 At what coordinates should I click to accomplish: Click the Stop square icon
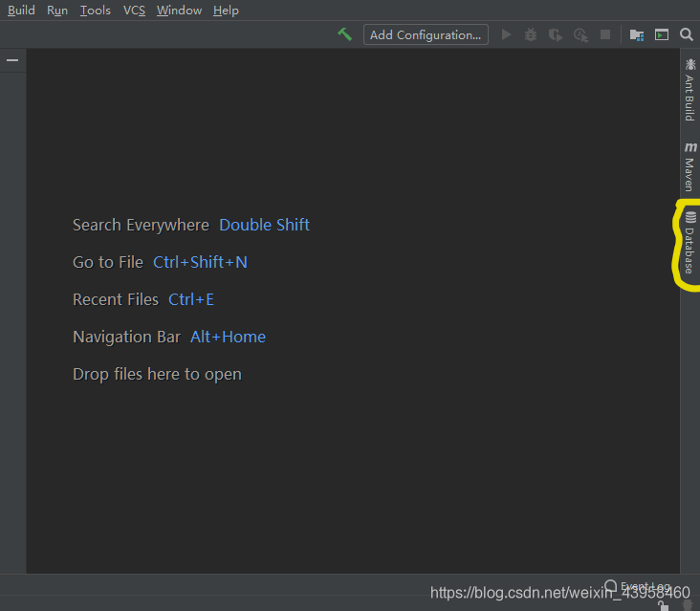(x=605, y=34)
